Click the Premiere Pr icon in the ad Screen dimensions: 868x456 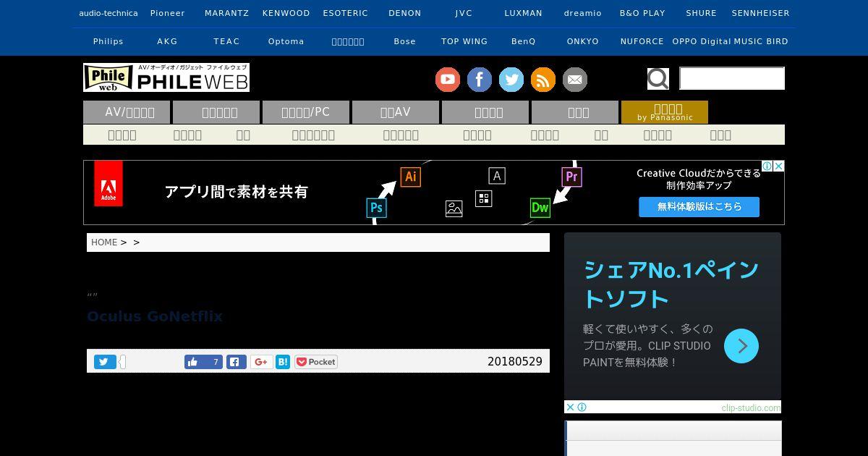click(x=572, y=177)
